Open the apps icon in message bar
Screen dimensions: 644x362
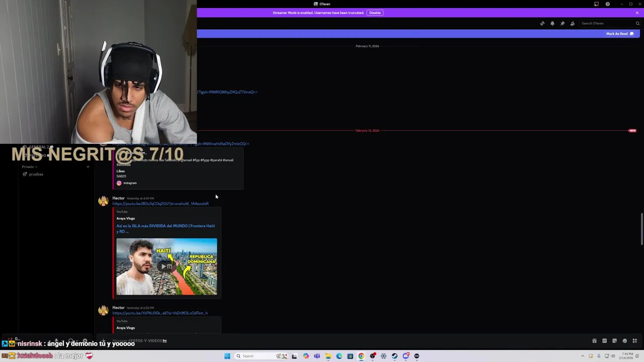[635, 341]
